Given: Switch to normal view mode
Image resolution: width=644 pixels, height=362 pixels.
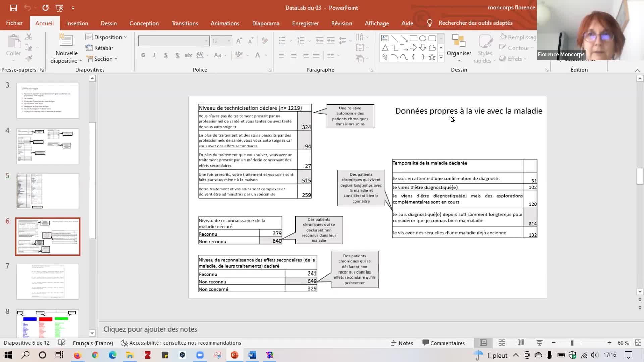Looking at the screenshot, I should click(x=483, y=343).
